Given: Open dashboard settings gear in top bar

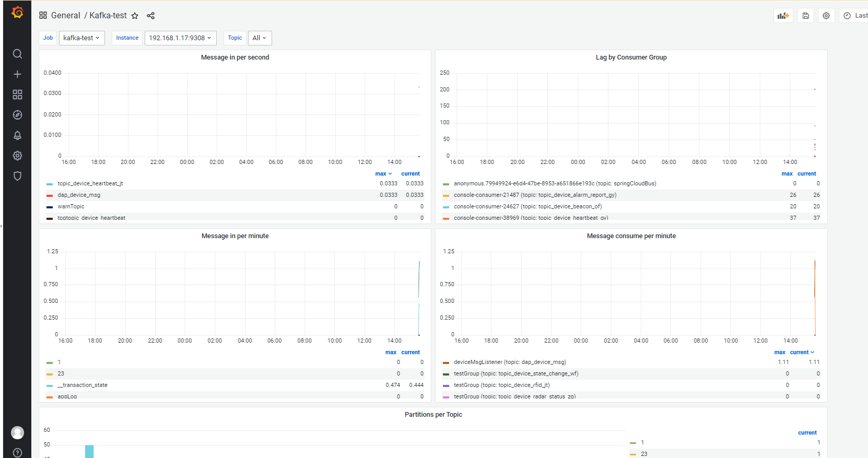Looking at the screenshot, I should pyautogui.click(x=826, y=16).
